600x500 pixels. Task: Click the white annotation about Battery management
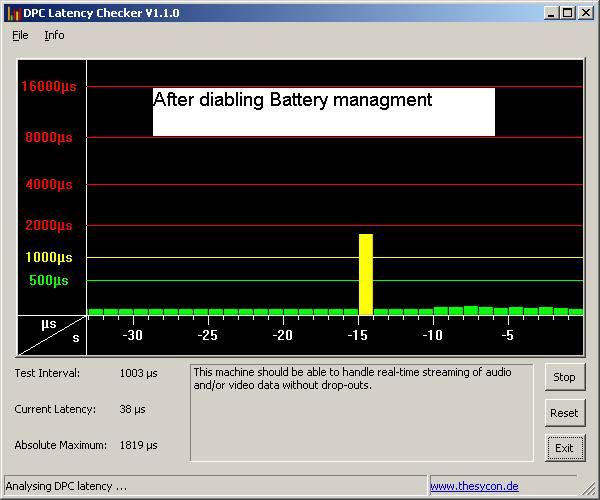[323, 111]
